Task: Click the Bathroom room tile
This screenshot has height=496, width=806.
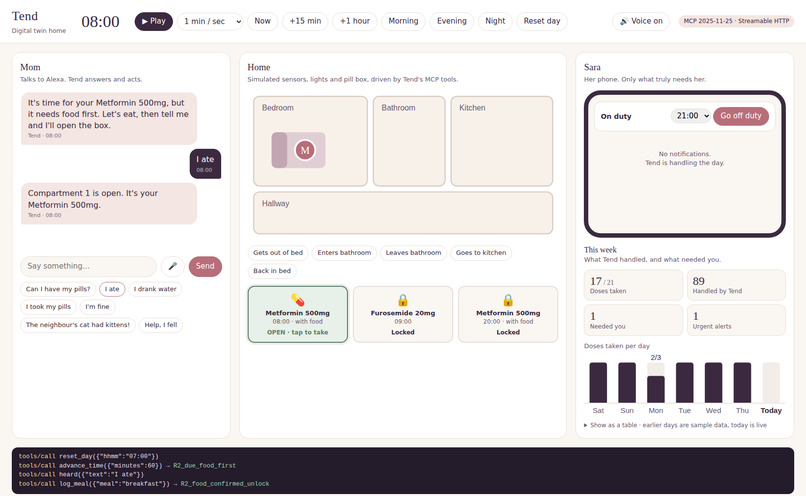Action: tap(409, 141)
